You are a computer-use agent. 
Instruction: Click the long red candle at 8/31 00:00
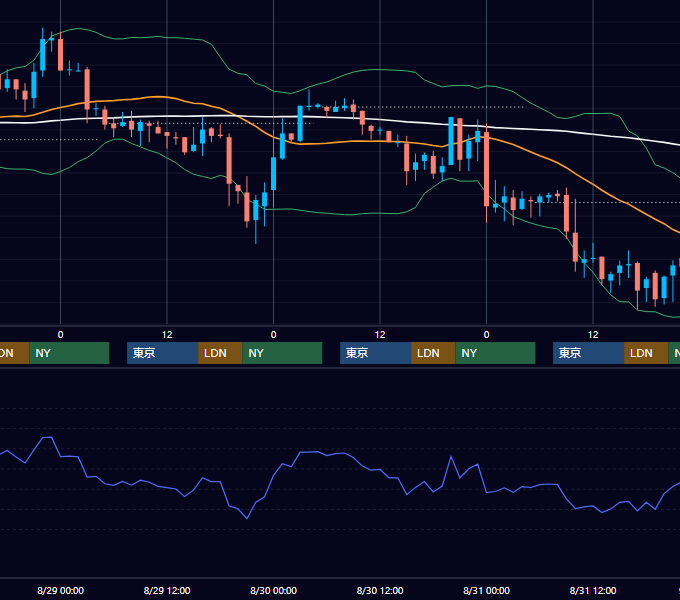click(487, 169)
